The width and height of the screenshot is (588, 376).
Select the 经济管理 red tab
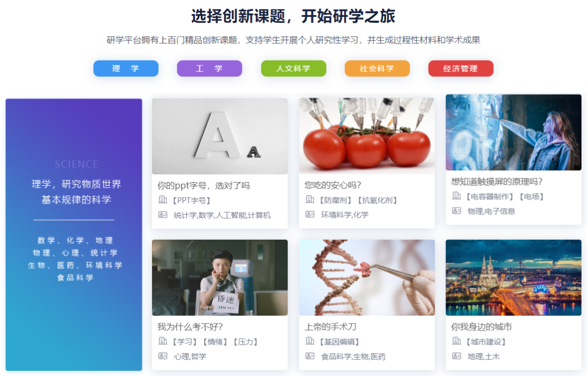pyautogui.click(x=461, y=69)
